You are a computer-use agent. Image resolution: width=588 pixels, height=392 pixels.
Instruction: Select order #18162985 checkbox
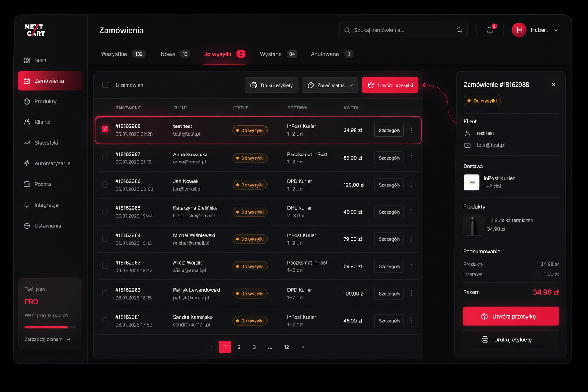105,211
